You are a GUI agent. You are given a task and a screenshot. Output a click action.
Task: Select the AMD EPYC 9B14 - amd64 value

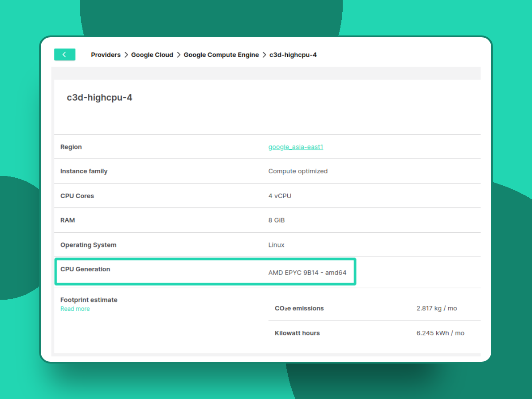pos(307,273)
